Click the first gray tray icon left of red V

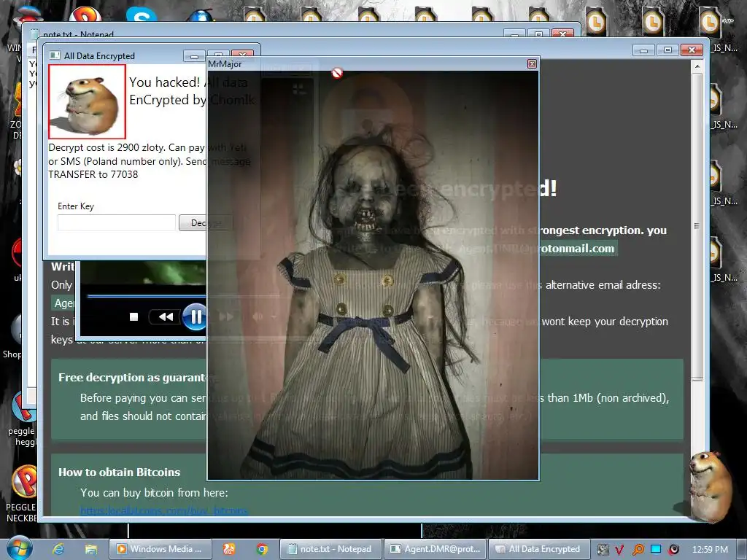pyautogui.click(x=603, y=550)
